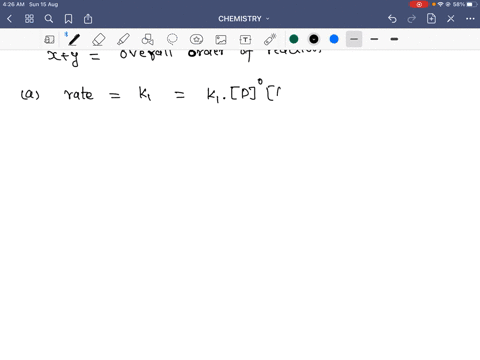Select the Highlighter tool
The height and width of the screenshot is (360, 480).
click(x=123, y=39)
